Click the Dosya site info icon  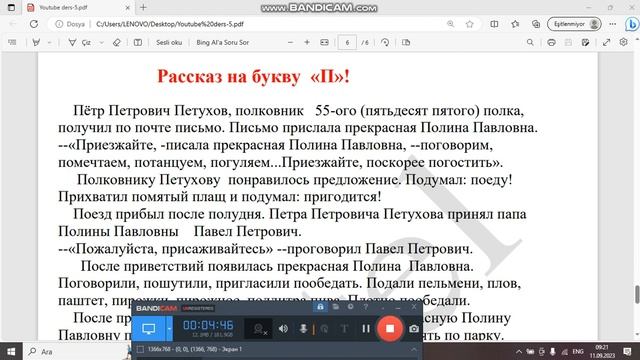tap(70, 24)
